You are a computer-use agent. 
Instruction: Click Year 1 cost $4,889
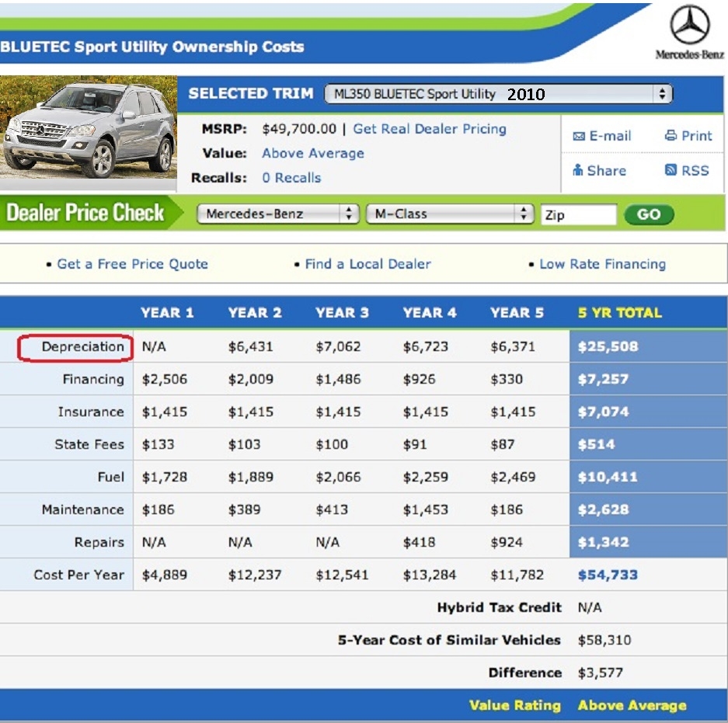[x=165, y=575]
